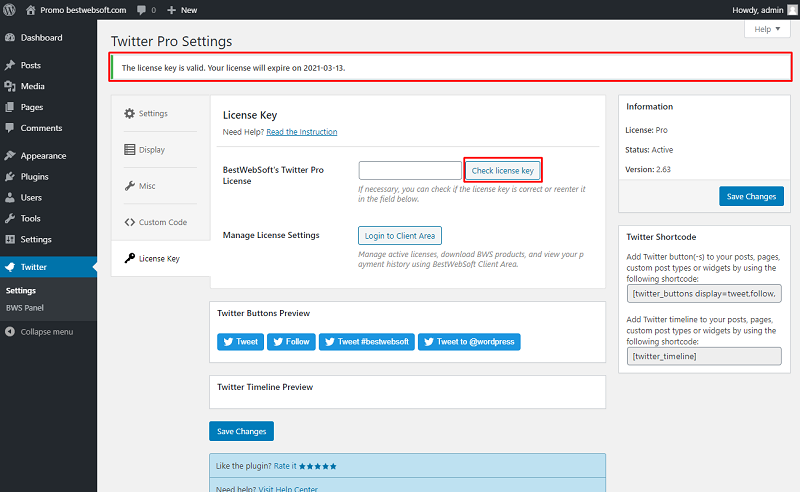This screenshot has height=492, width=800.
Task: Click the Tweet preview button
Action: pos(240,342)
